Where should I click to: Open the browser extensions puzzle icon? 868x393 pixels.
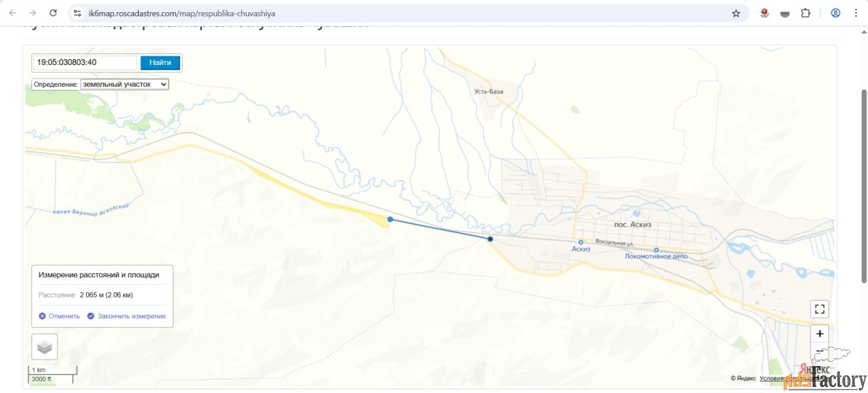coord(806,13)
